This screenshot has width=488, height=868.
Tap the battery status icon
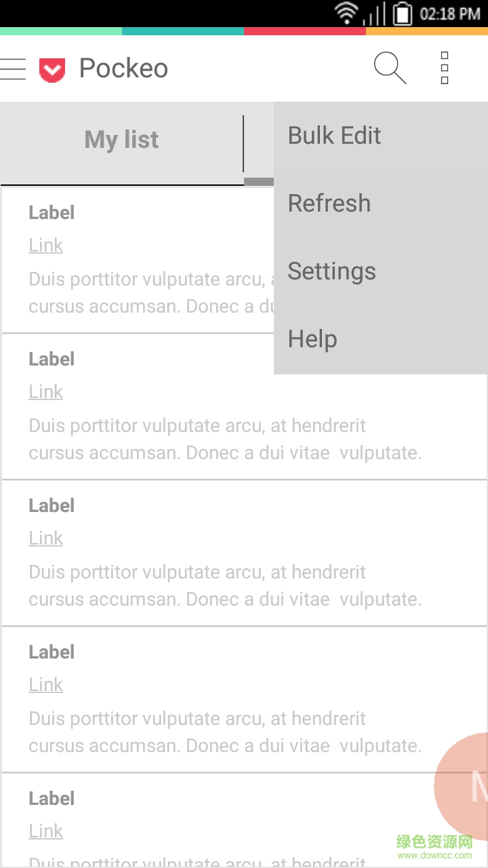[x=403, y=14]
